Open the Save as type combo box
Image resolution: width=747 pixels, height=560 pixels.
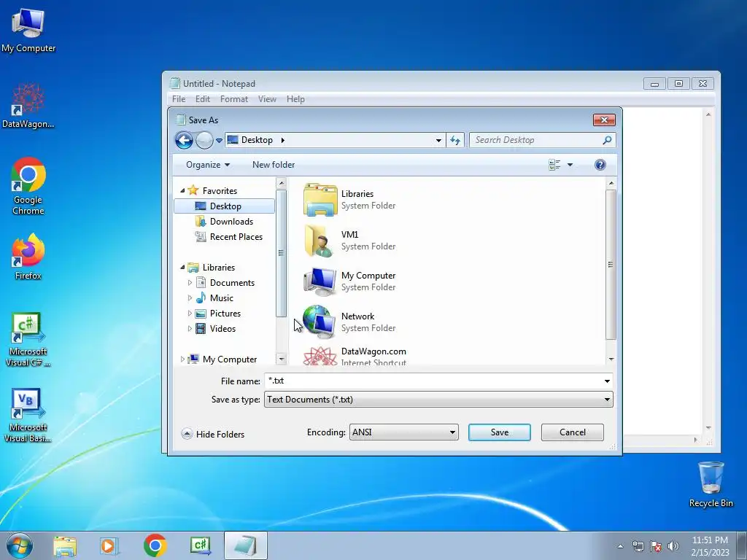[438, 400]
